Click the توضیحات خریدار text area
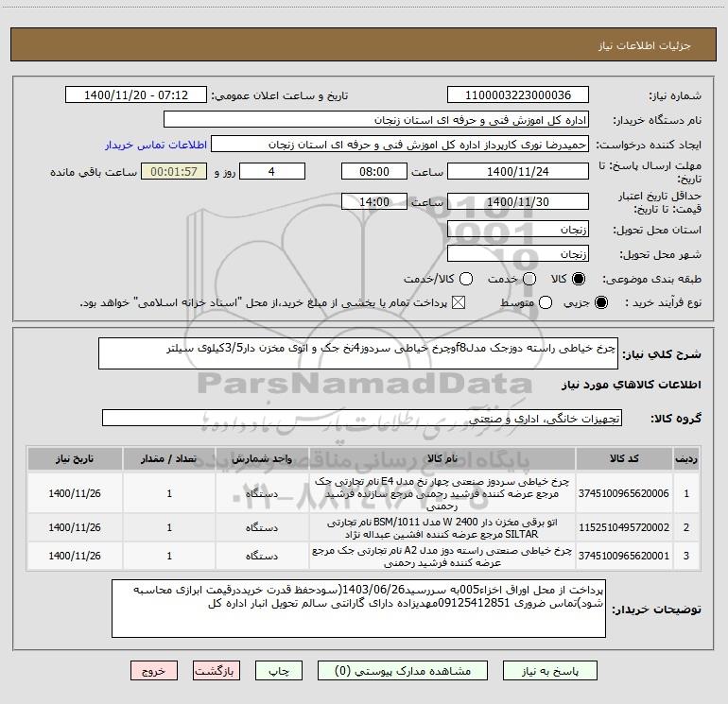Image resolution: width=728 pixels, height=704 pixels. tap(358, 609)
